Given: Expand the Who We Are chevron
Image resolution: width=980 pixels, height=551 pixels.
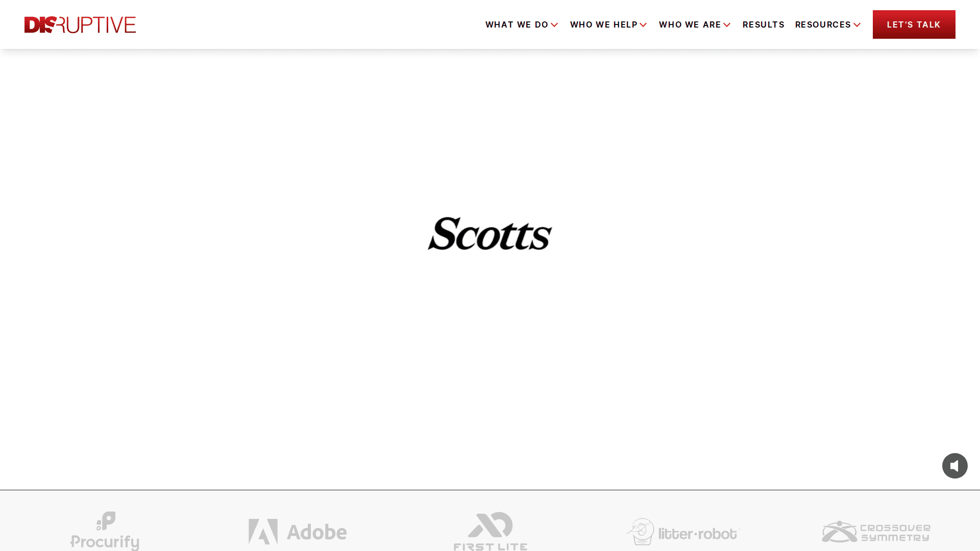Looking at the screenshot, I should (727, 25).
